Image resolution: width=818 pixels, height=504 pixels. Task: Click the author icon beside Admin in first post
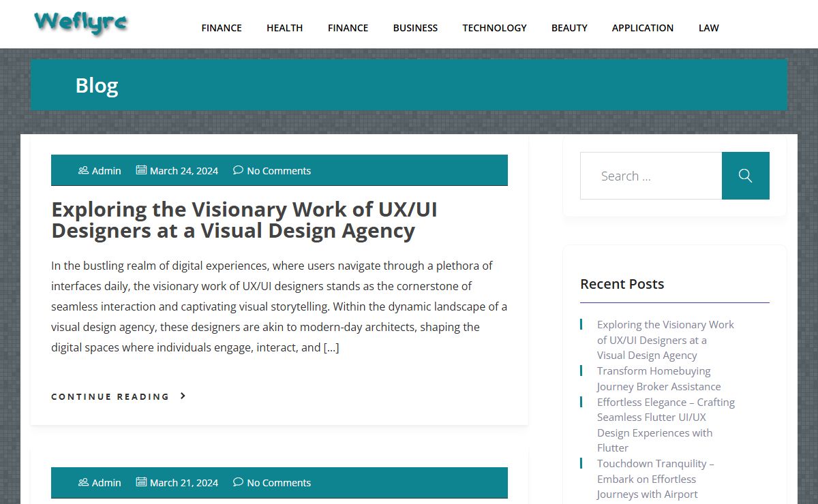(x=83, y=170)
